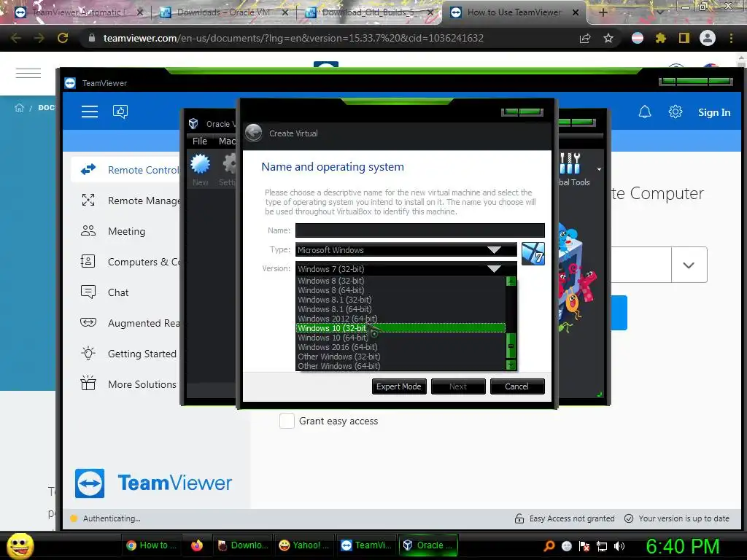
Task: Choose Other Windows (32-bit) entry
Action: [400, 357]
